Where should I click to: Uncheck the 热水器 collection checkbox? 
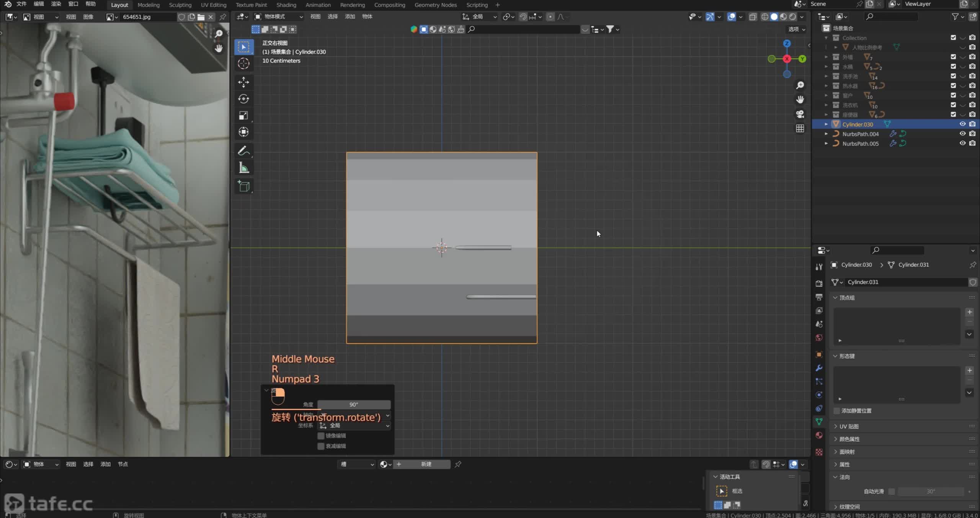click(953, 85)
